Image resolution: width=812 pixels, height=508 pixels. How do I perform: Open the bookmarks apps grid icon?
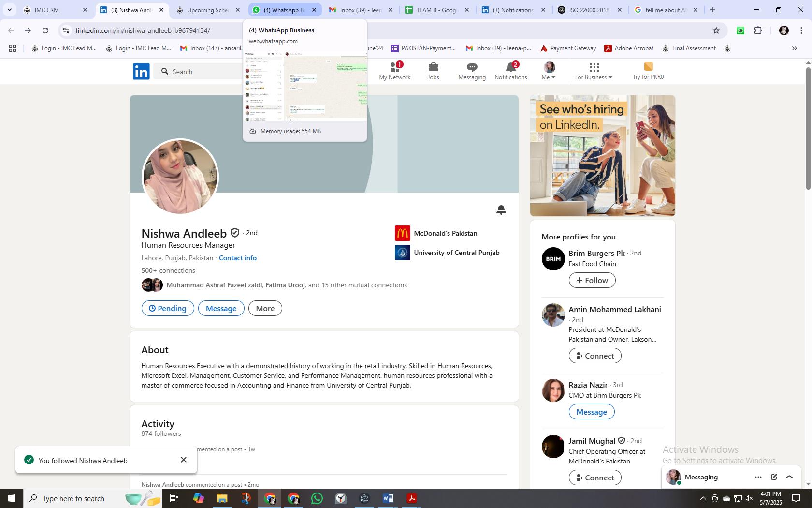pos(13,48)
